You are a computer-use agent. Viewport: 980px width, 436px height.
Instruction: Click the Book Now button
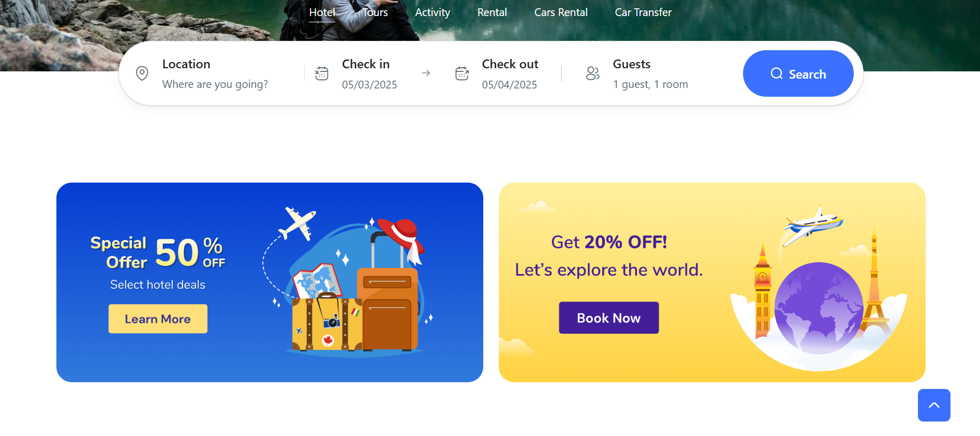[x=609, y=318]
